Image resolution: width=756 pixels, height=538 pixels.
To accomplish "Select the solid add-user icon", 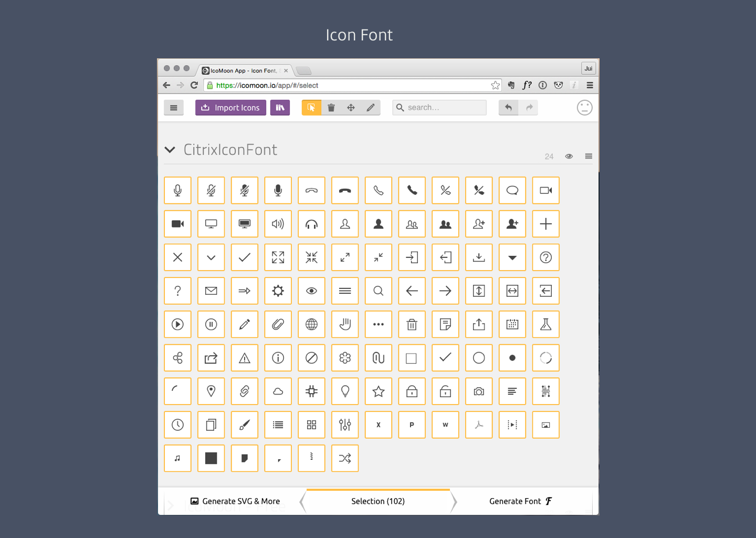I will click(x=512, y=224).
